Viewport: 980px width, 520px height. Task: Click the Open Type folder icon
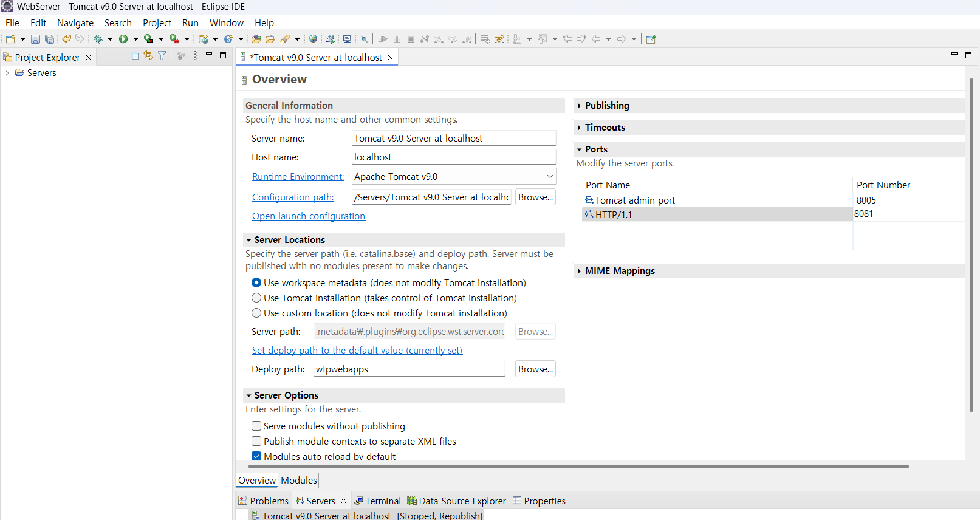256,39
